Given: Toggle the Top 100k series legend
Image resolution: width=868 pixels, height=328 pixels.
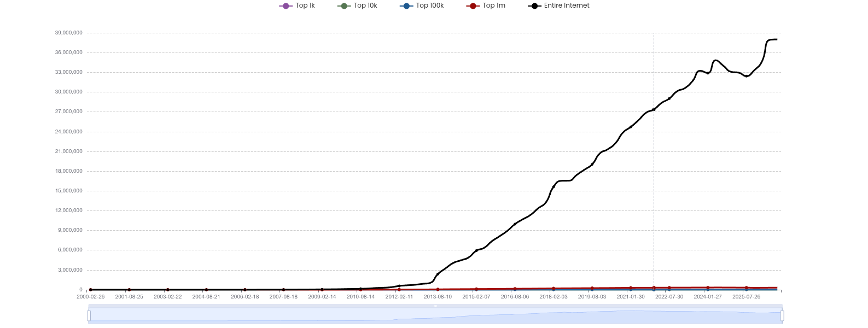Looking at the screenshot, I should point(422,5).
